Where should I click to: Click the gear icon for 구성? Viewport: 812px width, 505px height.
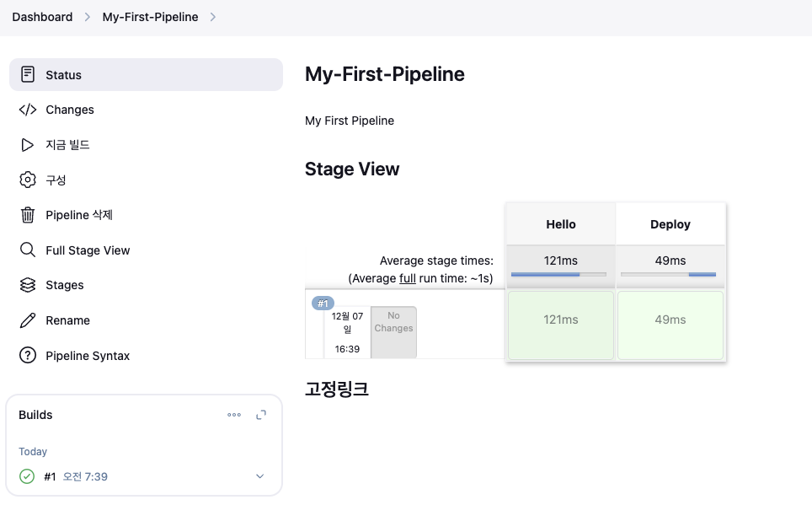(28, 180)
